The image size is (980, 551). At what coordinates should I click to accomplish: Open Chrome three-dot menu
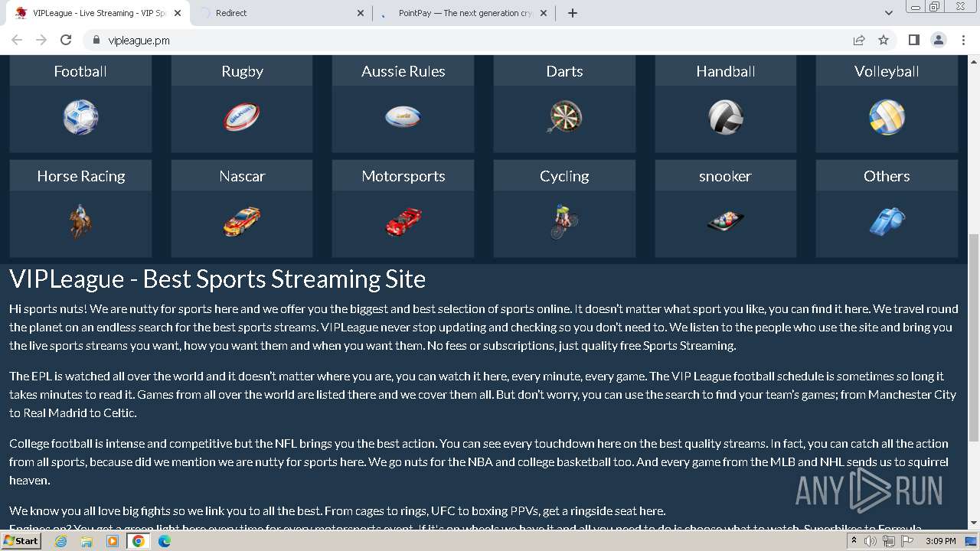pyautogui.click(x=963, y=41)
